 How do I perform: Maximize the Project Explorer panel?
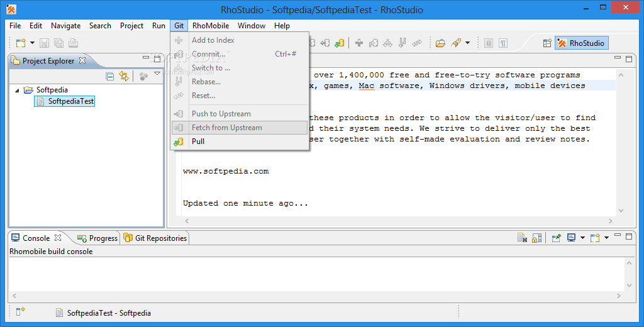(157, 58)
